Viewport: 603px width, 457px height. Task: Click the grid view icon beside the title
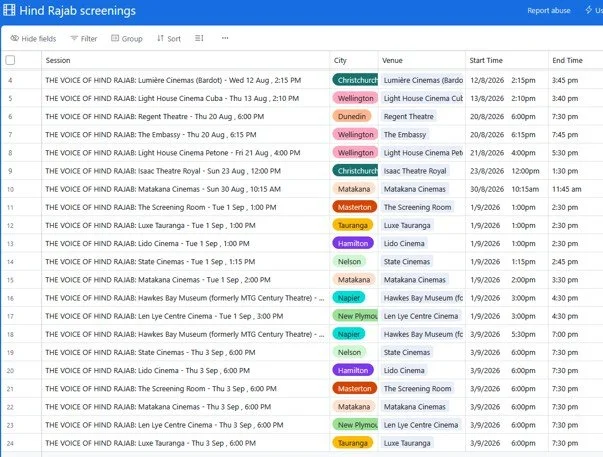9,10
